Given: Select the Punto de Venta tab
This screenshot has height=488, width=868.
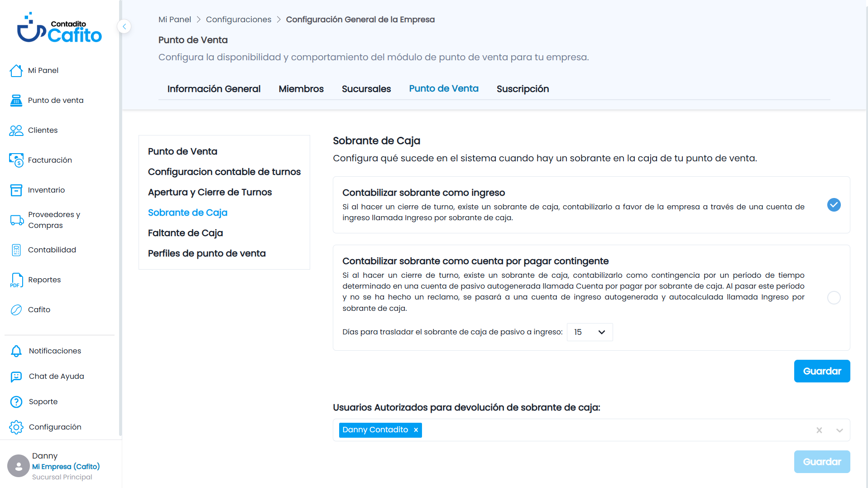Looking at the screenshot, I should tap(444, 88).
